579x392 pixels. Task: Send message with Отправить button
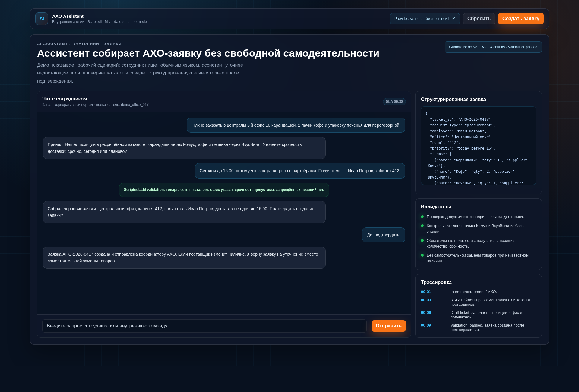(388, 326)
